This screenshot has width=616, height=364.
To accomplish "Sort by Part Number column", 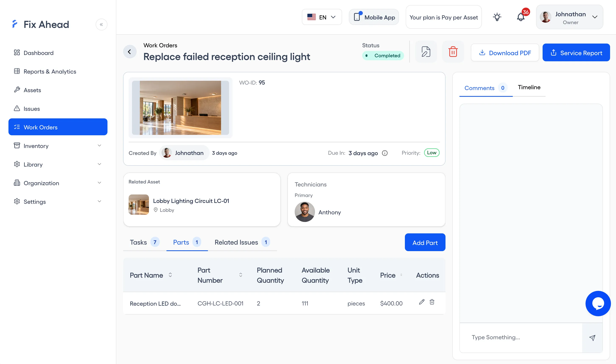I will tap(241, 275).
